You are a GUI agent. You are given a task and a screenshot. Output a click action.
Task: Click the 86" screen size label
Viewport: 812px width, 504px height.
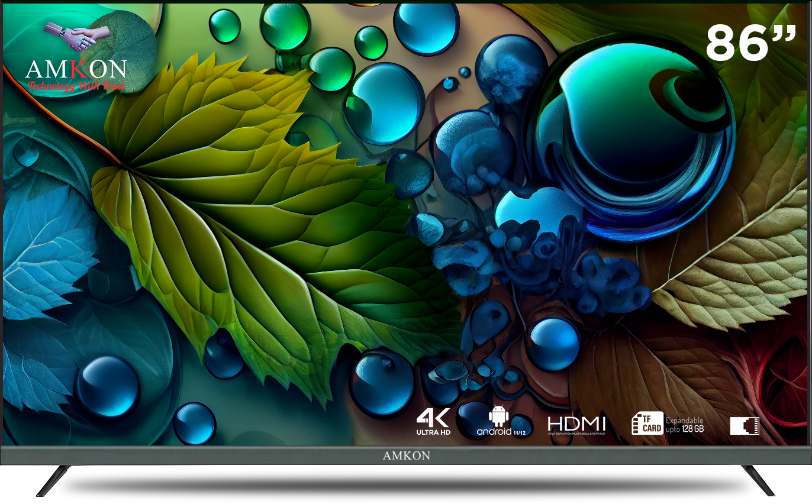(x=750, y=43)
